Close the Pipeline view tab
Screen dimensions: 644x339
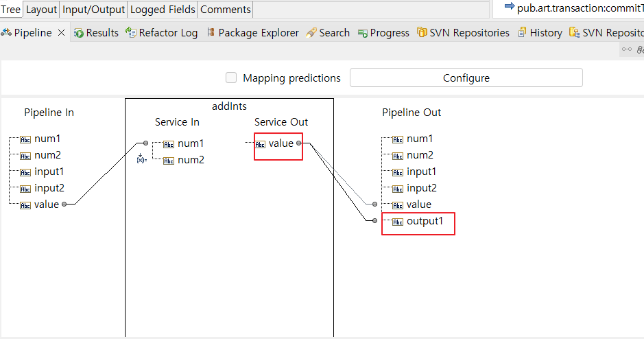click(x=61, y=33)
